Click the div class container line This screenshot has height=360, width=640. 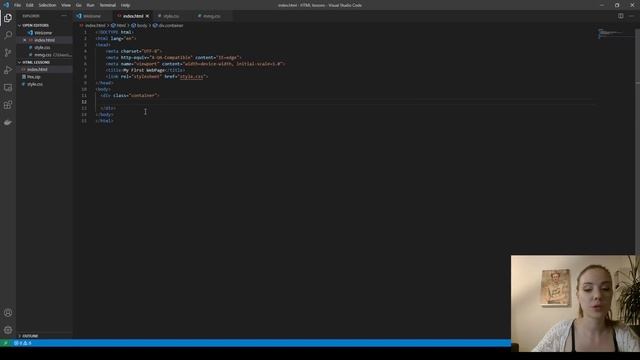[x=130, y=96]
